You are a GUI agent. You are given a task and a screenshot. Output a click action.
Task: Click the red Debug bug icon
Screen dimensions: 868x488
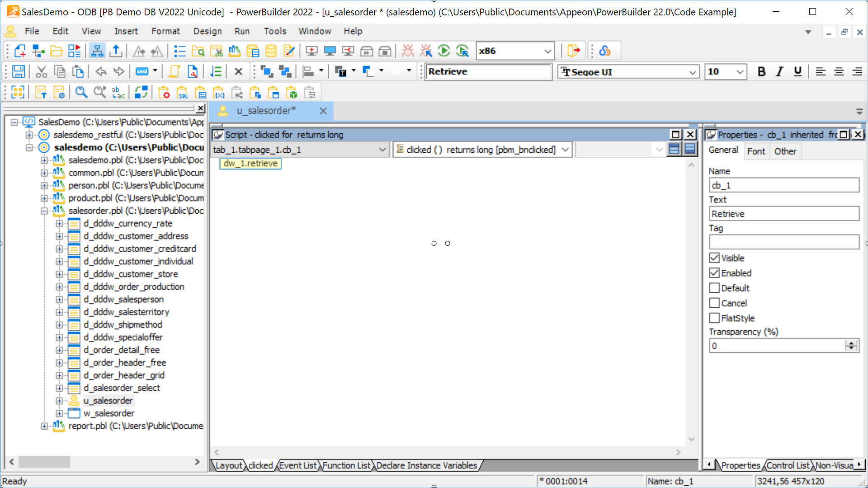tap(408, 51)
